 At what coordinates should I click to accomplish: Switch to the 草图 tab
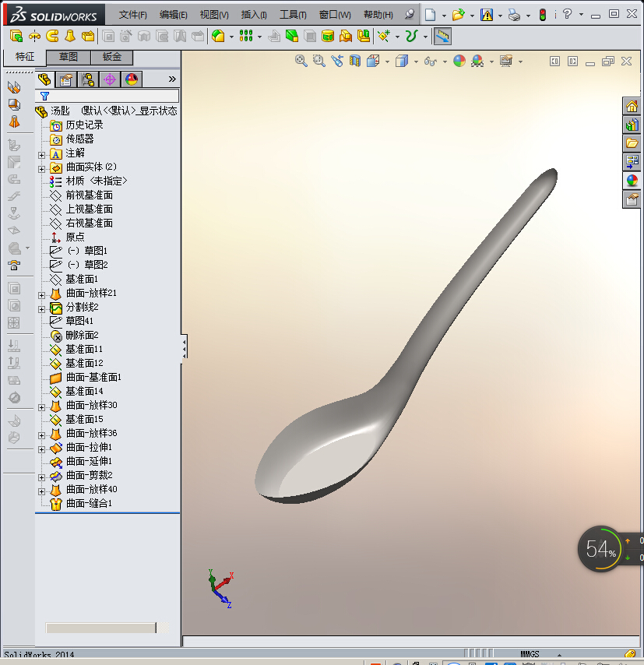tap(69, 57)
